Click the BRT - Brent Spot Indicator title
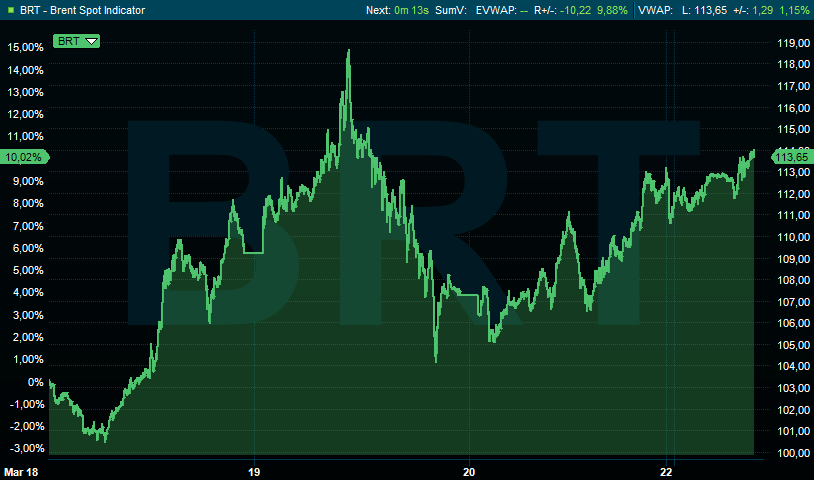Viewport: 814px width, 480px height. point(82,10)
